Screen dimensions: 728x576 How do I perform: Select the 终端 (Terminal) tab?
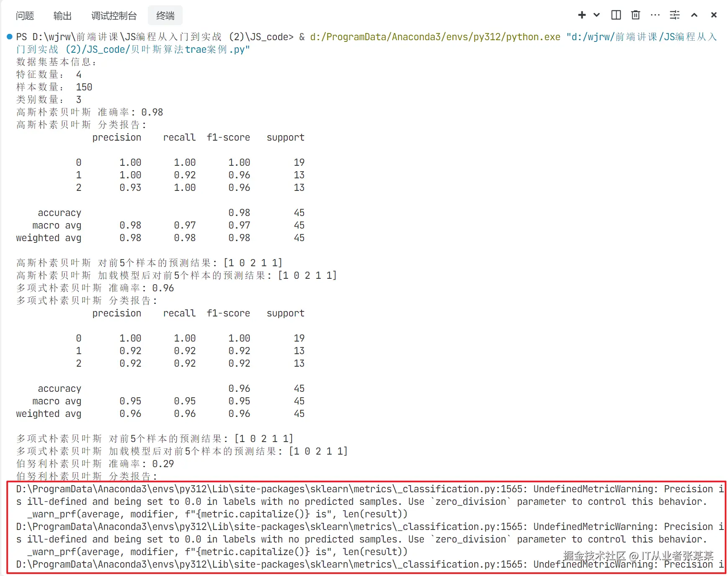coord(165,16)
